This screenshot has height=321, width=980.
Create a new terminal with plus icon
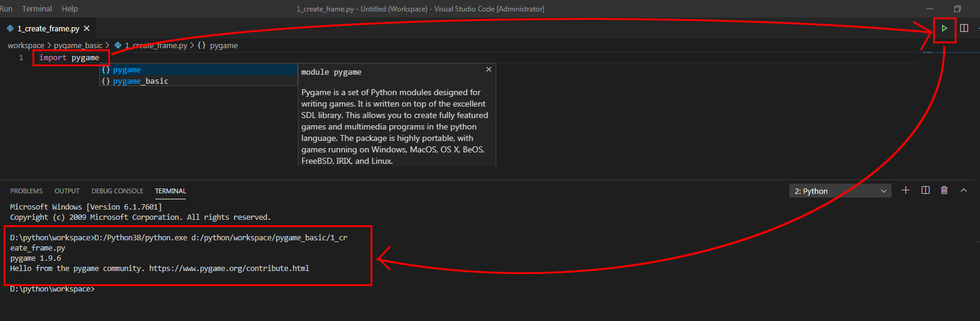point(905,190)
